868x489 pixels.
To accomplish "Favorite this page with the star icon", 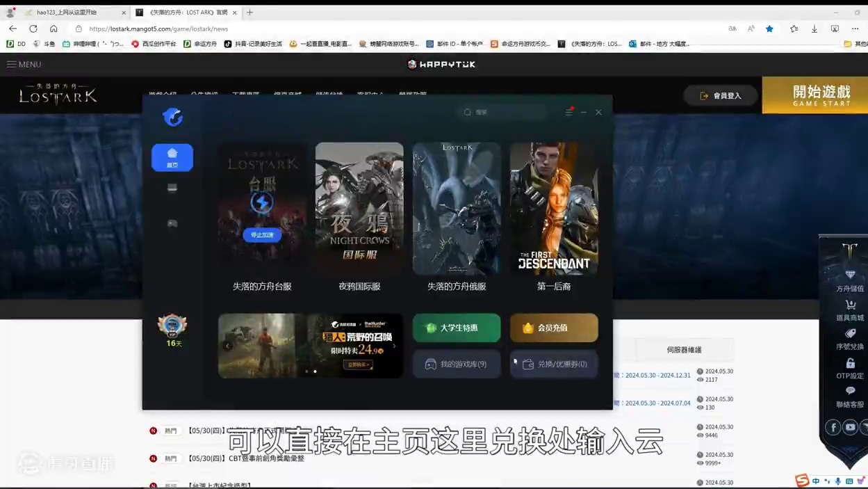I will point(769,29).
